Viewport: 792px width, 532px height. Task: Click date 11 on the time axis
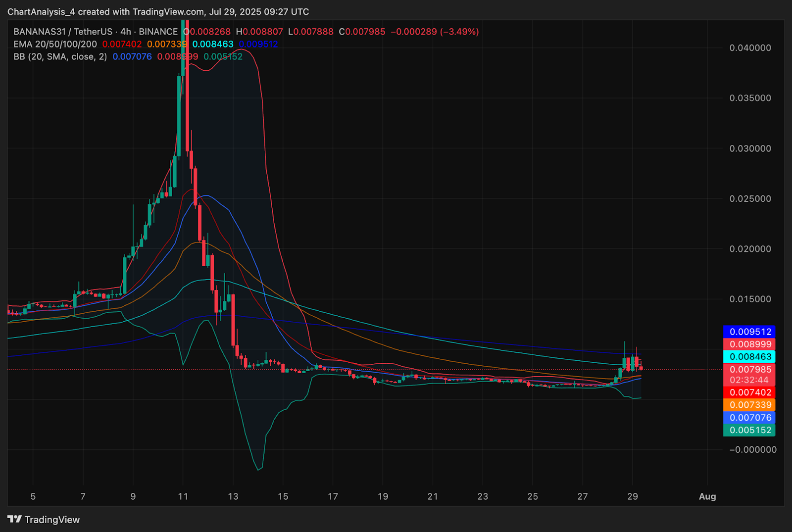183,496
